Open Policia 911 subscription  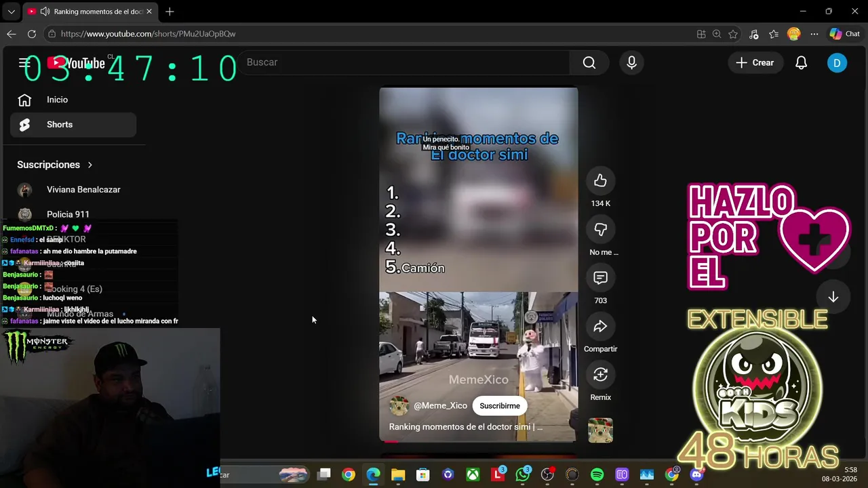(73, 214)
